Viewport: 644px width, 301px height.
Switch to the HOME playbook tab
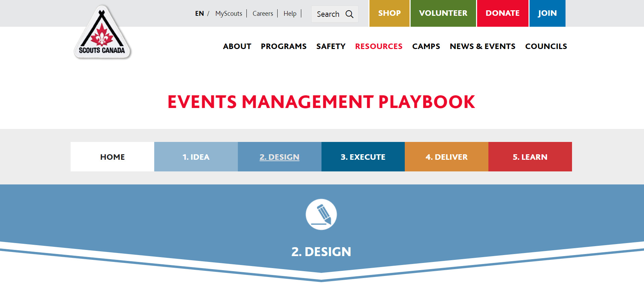point(112,157)
